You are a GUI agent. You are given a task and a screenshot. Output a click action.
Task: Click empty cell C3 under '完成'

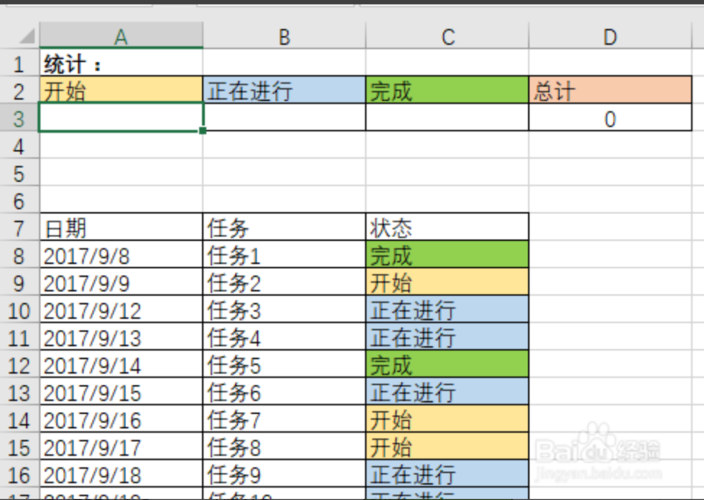pyautogui.click(x=448, y=118)
